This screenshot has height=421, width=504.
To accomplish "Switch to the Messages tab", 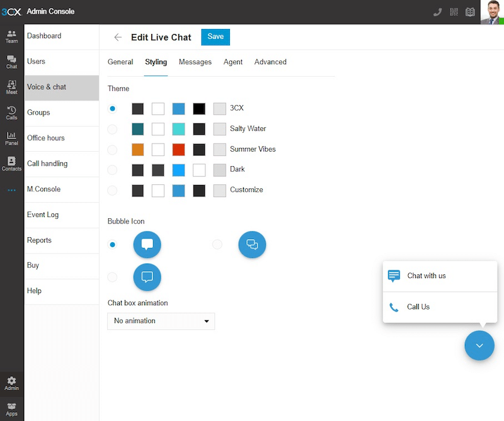I will 195,62.
